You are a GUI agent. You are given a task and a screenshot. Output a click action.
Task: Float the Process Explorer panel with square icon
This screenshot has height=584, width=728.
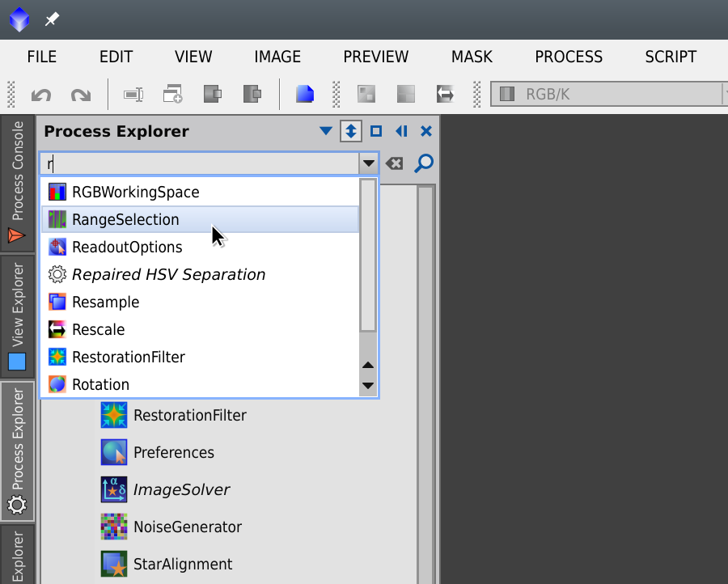(376, 131)
